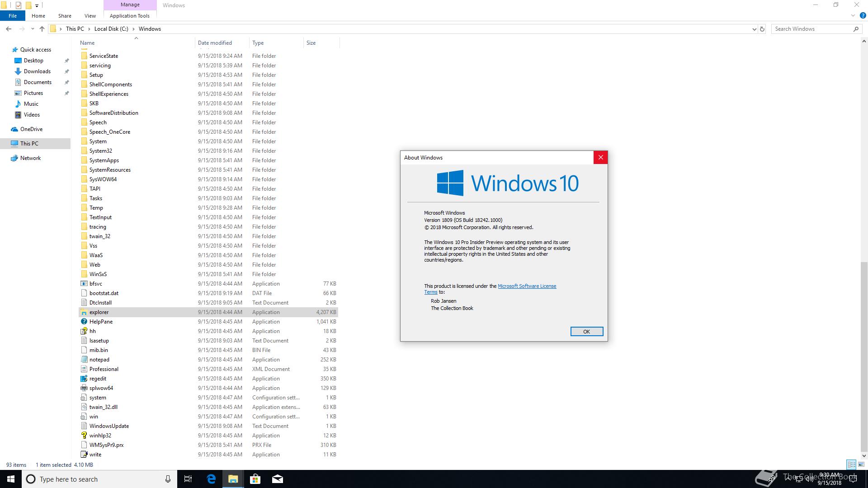Open the Microsoft Software License Terms link
This screenshot has height=488, width=868.
click(527, 286)
